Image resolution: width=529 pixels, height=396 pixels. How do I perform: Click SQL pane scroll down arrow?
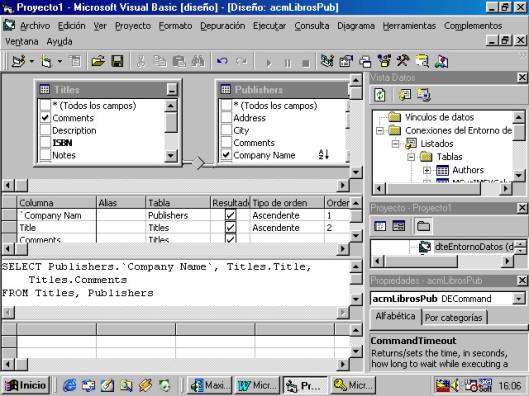click(356, 299)
